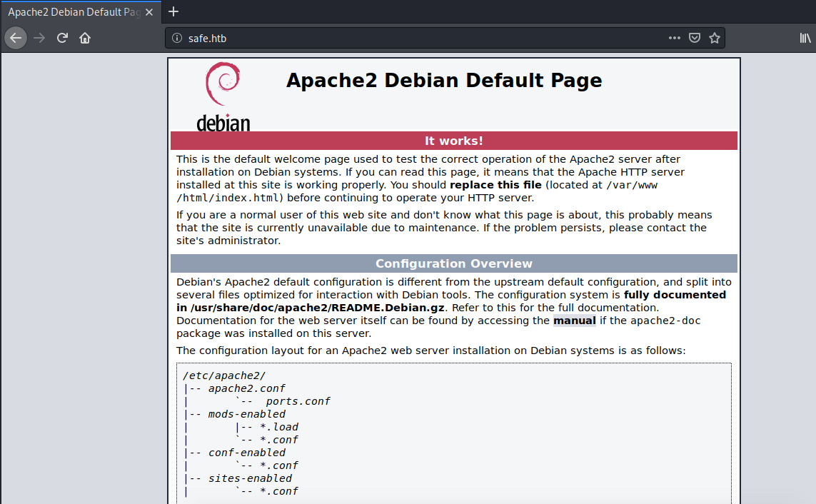Go to the Home page
This screenshot has width=816, height=504.
tap(85, 38)
